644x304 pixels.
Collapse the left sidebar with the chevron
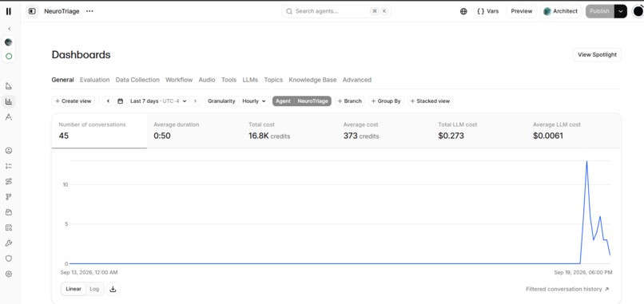coord(9,29)
